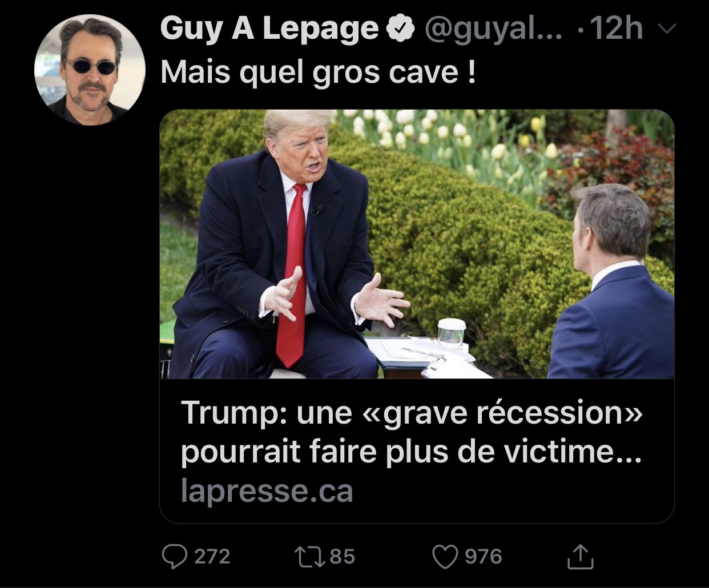The height and width of the screenshot is (588, 709).
Task: Open Guy A Lepage profile picture
Action: click(89, 70)
